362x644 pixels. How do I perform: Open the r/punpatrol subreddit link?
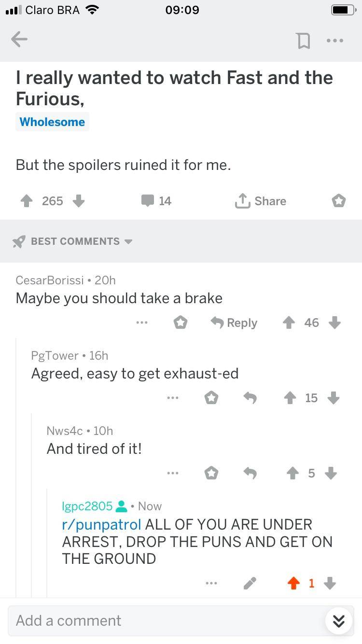click(x=102, y=524)
